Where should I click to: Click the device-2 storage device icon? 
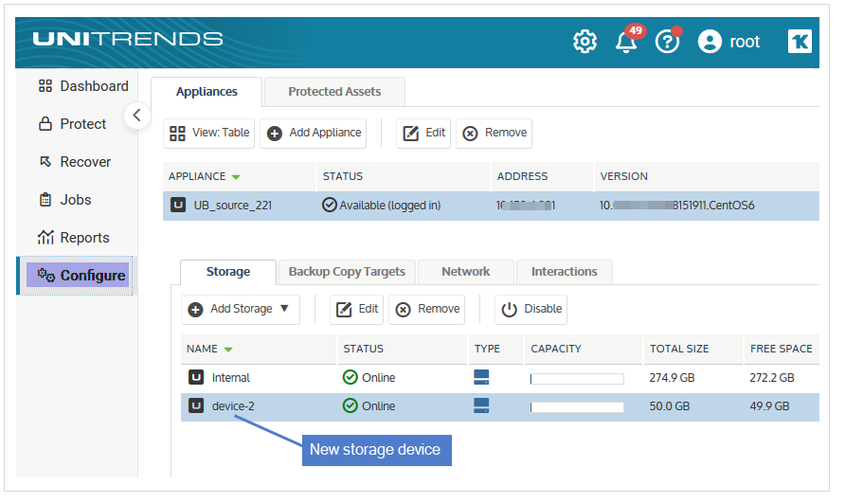196,405
